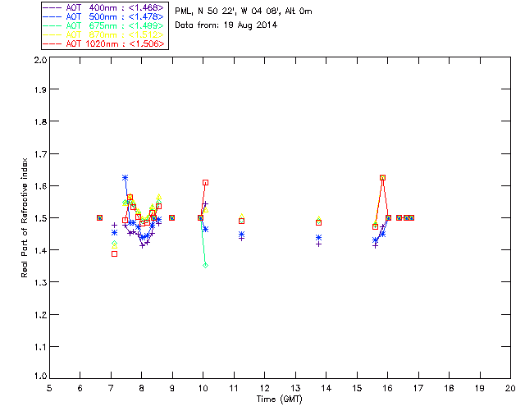Click the blue asterisk point at the 1.62 level near 7.5 GMT
Viewport: 525px width, 420px height.
click(126, 178)
